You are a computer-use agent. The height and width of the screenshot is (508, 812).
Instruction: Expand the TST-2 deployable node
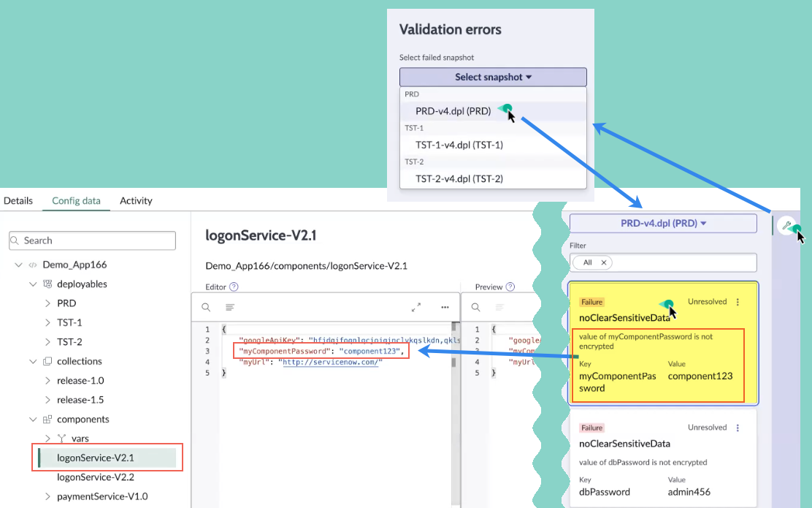tap(47, 342)
